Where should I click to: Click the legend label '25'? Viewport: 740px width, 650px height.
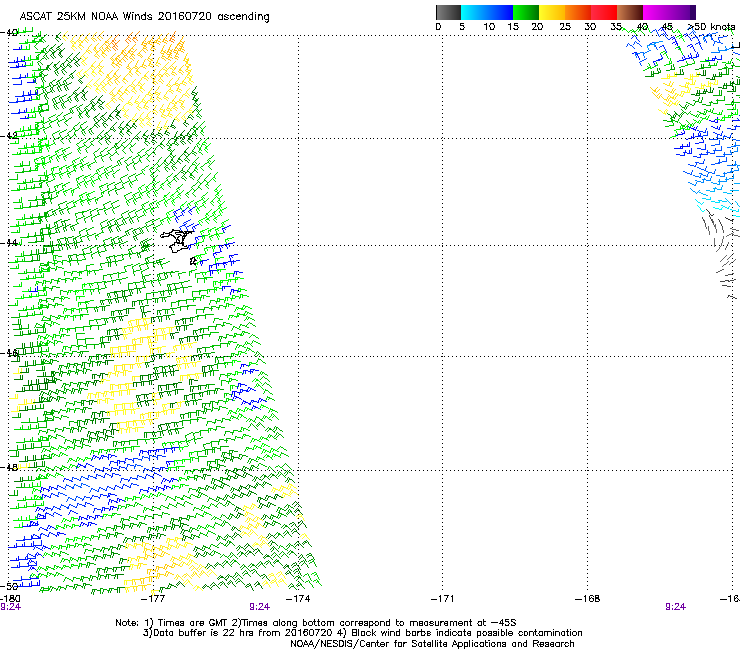click(x=565, y=27)
